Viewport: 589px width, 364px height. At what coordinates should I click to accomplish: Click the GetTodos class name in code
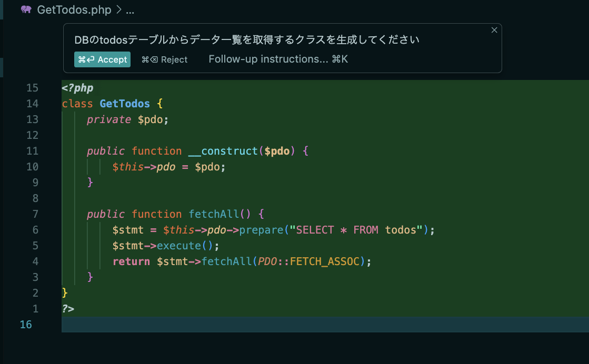click(124, 103)
